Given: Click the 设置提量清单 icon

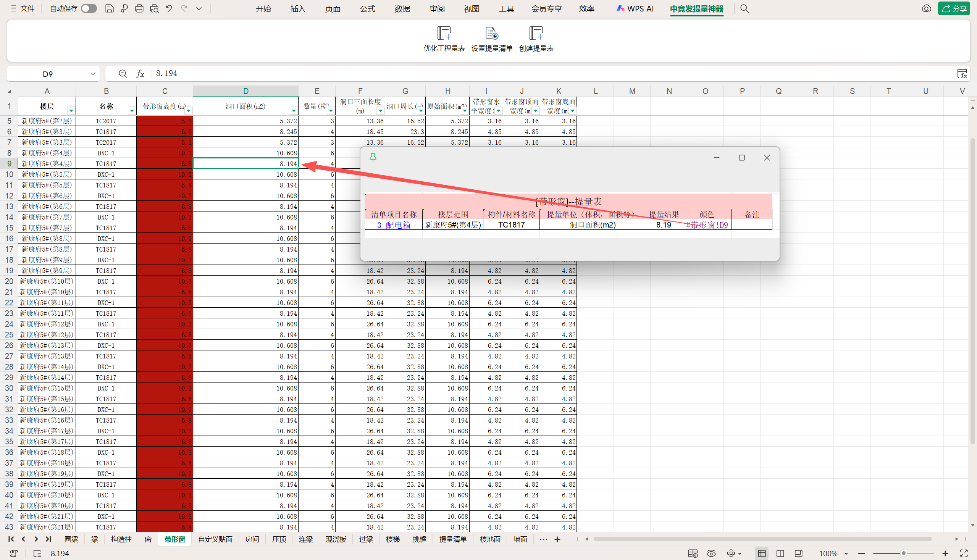Looking at the screenshot, I should 492,34.
